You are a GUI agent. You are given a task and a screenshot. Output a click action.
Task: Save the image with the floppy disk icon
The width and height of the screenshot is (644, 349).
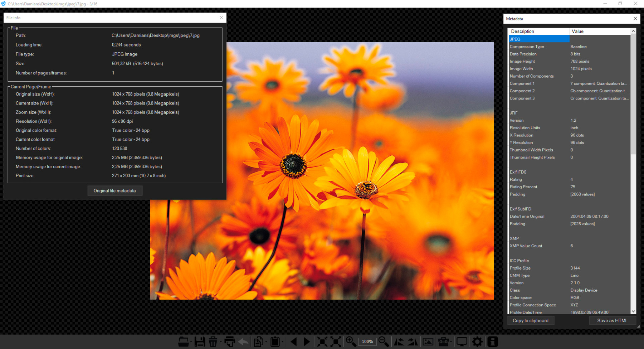coord(200,342)
